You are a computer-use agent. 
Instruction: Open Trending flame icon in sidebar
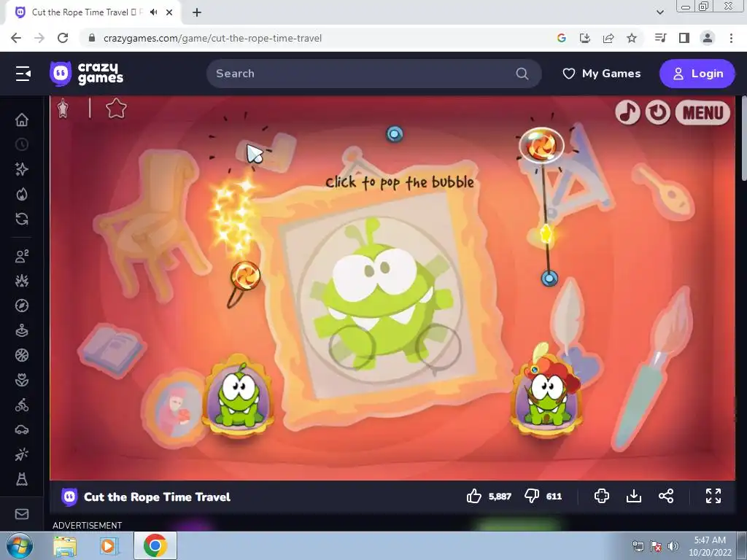click(x=22, y=194)
